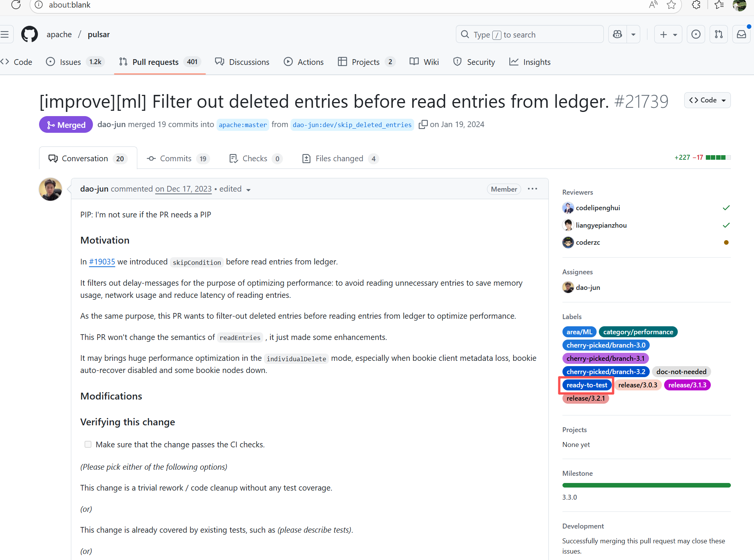754x560 pixels.
Task: Open the hamburger navigation menu
Action: [x=5, y=35]
